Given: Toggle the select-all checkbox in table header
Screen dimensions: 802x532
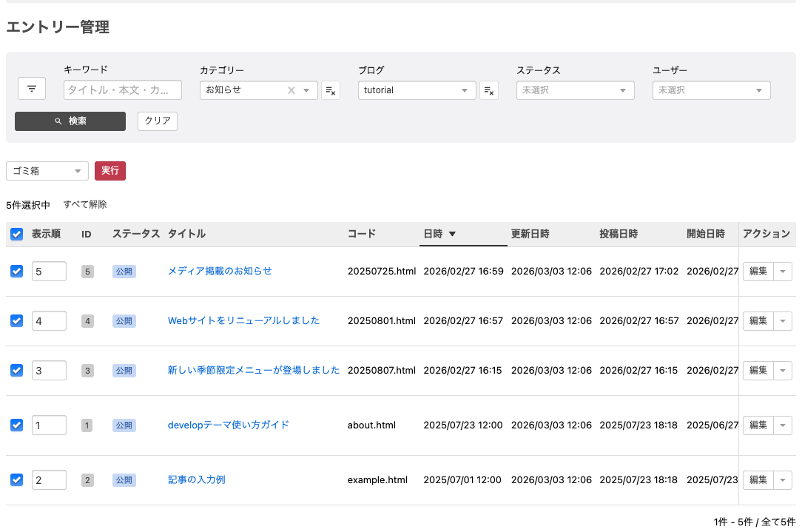Looking at the screenshot, I should point(17,235).
